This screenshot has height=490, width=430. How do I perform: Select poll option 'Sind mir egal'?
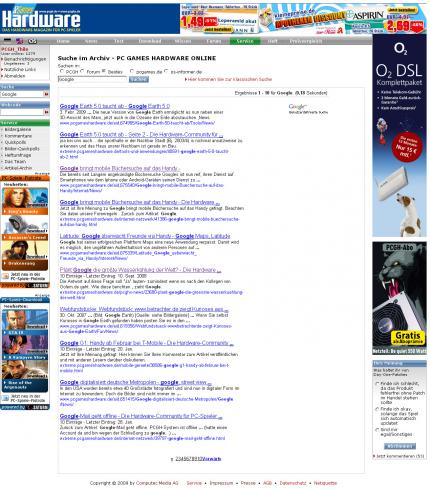377,430
